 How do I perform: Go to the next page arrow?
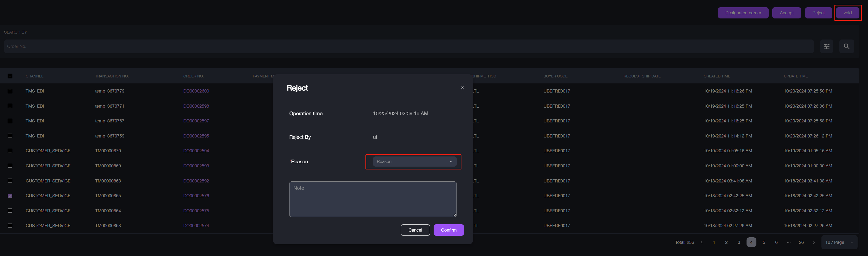pos(814,242)
